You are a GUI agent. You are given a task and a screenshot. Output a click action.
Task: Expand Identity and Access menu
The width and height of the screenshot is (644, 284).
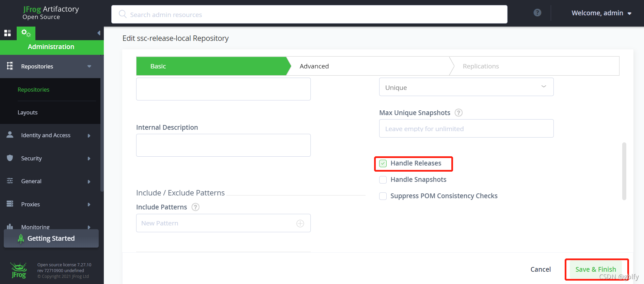89,136
